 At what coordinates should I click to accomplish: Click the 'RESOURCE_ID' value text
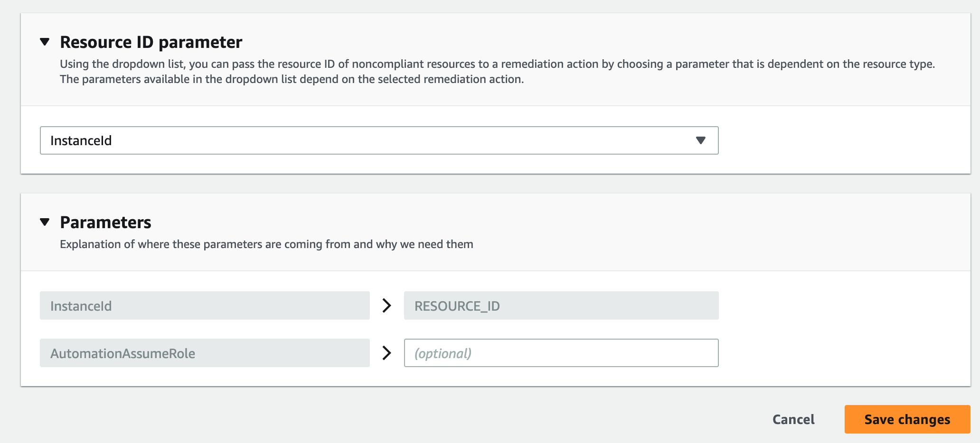[x=457, y=306]
